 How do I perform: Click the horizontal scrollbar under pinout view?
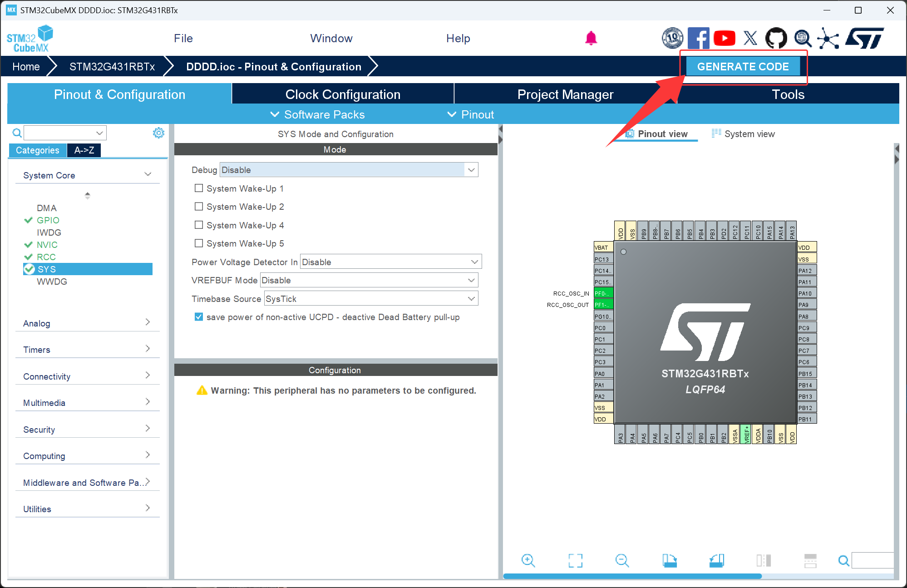[632, 576]
